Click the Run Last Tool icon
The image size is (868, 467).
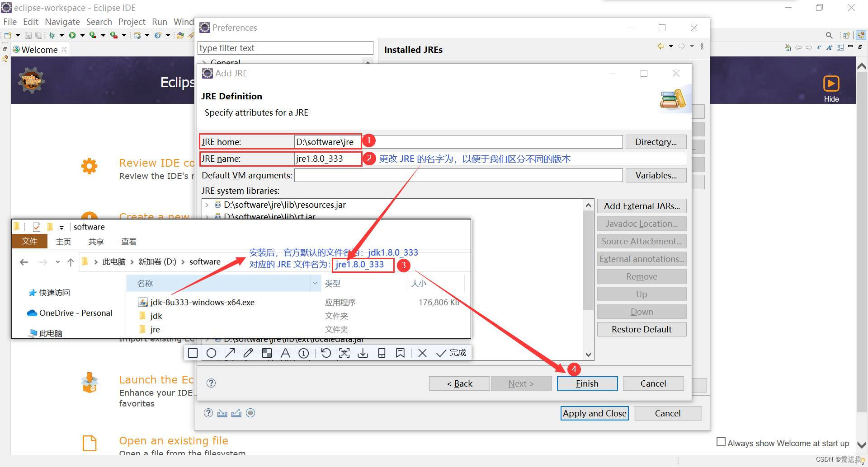pyautogui.click(x=113, y=35)
